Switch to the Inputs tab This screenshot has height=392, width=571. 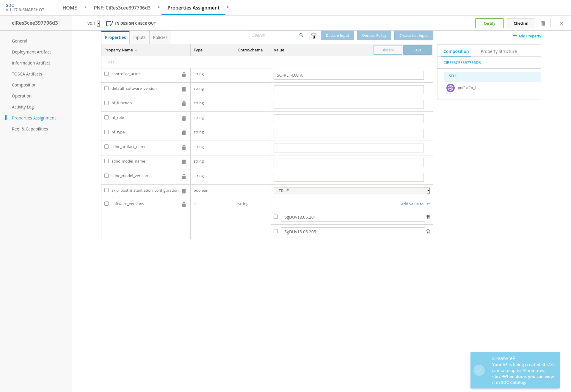[139, 37]
